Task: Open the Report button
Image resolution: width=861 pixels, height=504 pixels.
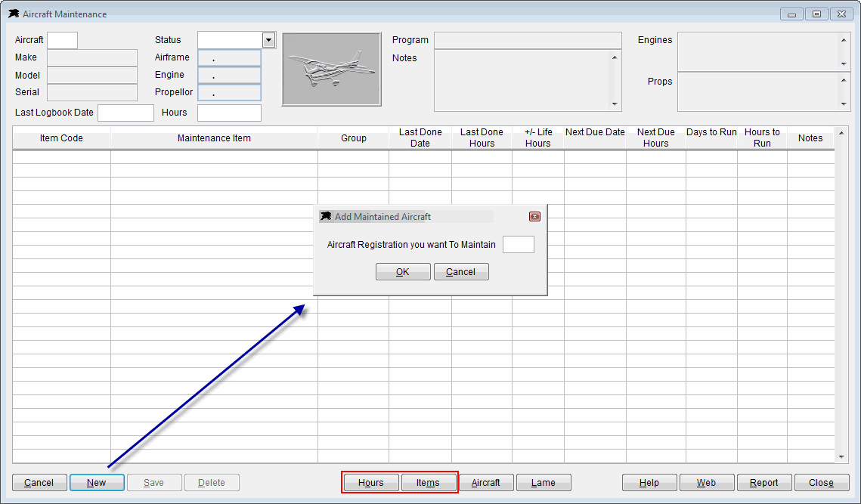Action: (764, 483)
